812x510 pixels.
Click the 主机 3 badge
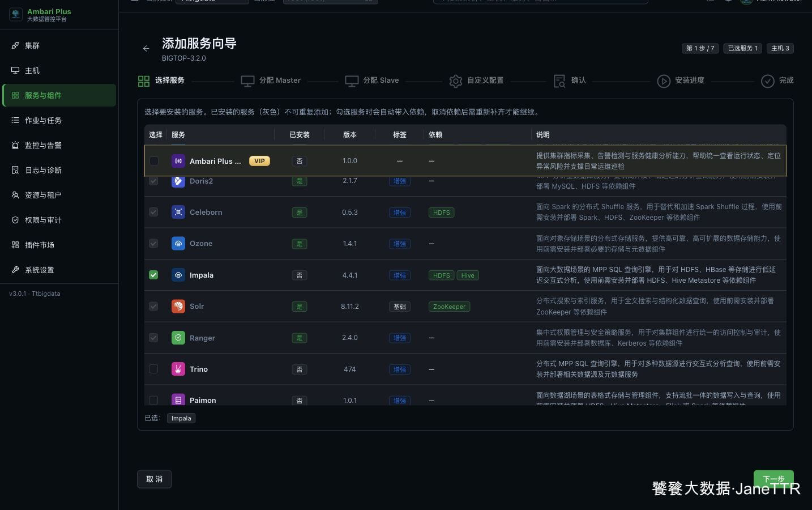(x=780, y=49)
